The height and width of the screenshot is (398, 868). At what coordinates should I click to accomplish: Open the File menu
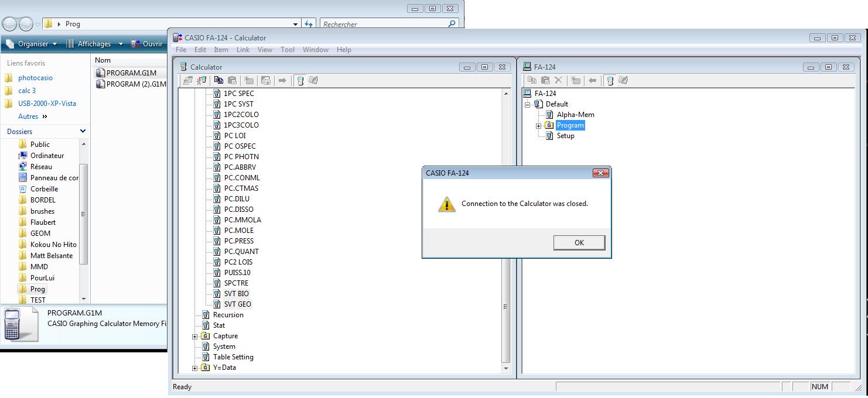coord(181,50)
